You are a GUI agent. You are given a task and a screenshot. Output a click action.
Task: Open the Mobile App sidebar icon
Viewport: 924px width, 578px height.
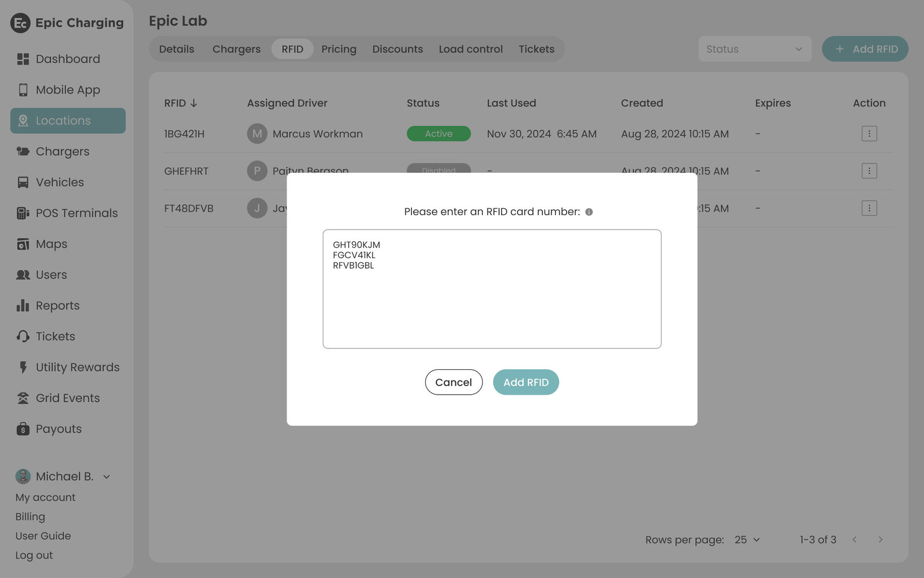pyautogui.click(x=23, y=90)
